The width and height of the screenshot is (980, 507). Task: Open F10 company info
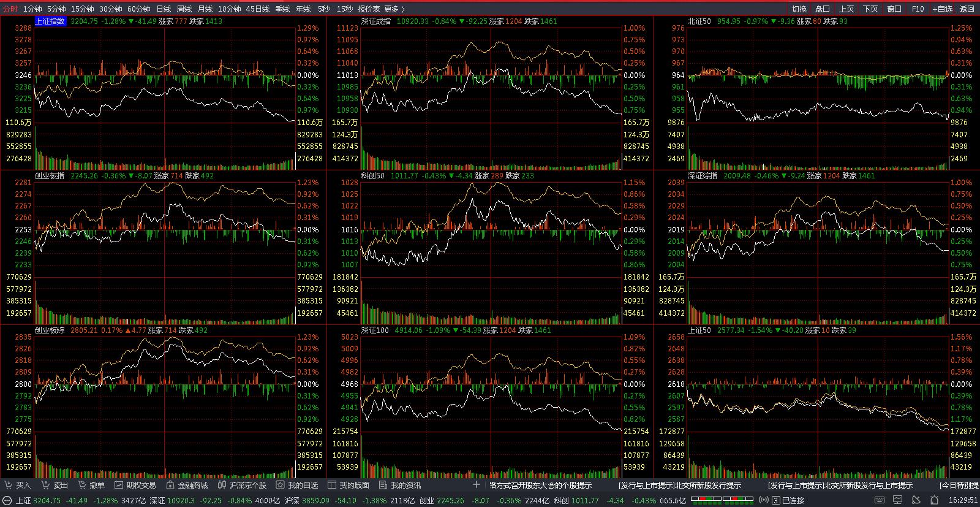pos(918,9)
